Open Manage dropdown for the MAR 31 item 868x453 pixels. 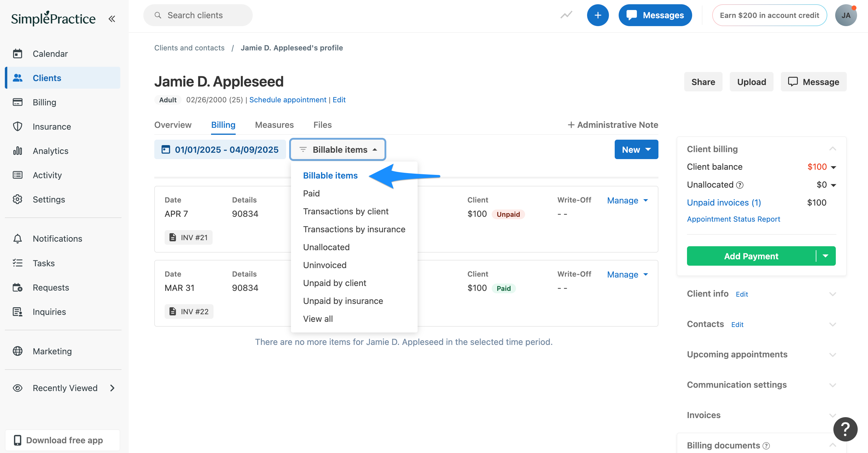click(x=627, y=274)
